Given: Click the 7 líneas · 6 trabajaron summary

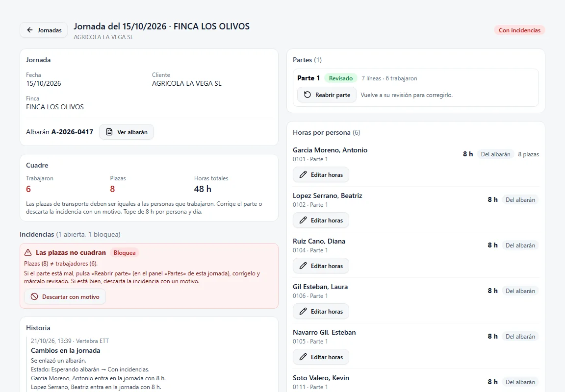Looking at the screenshot, I should [389, 78].
